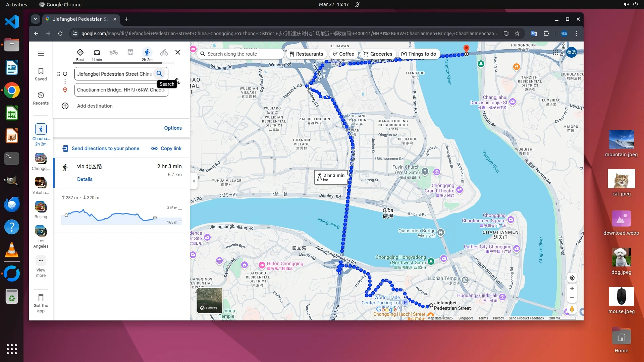Collapse the side panel with arrow

(x=194, y=181)
